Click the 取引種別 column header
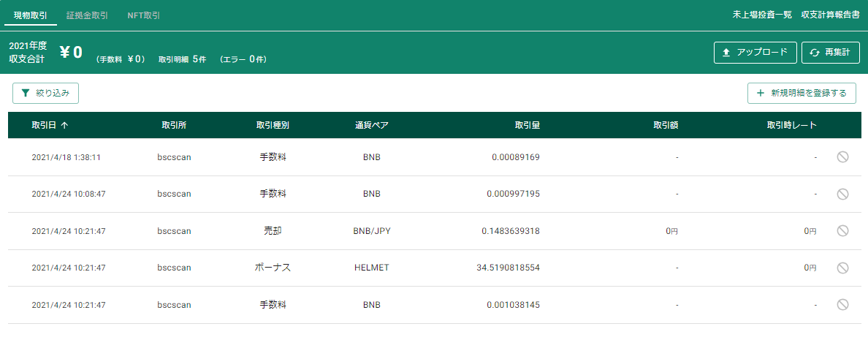Screen dimensions: 868x359 (273, 125)
